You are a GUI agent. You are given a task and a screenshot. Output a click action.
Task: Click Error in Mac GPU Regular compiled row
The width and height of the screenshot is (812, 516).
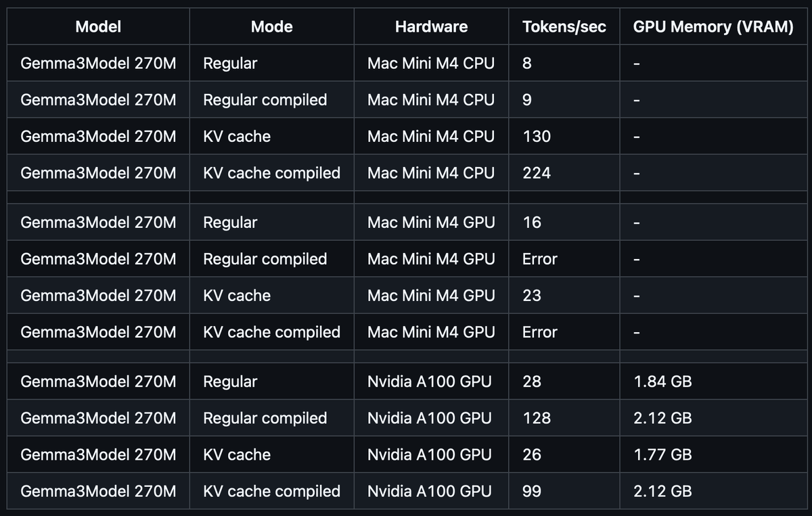[540, 259]
